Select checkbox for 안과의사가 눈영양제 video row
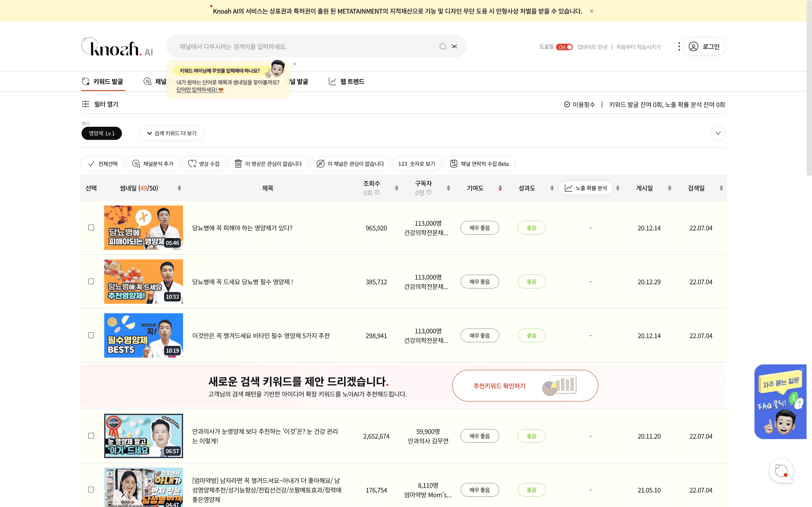Screen dimensions: 812x507 (91, 436)
